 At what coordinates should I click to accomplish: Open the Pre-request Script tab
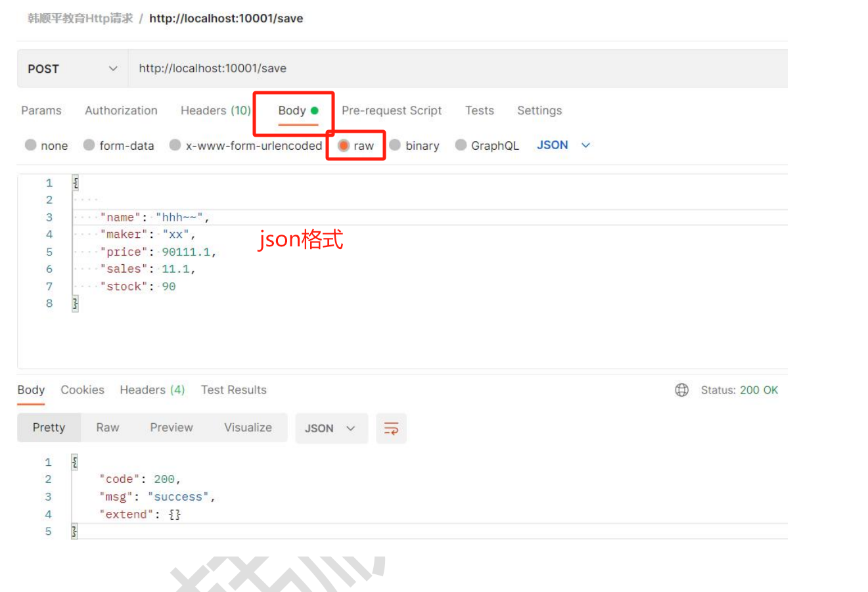tap(392, 110)
